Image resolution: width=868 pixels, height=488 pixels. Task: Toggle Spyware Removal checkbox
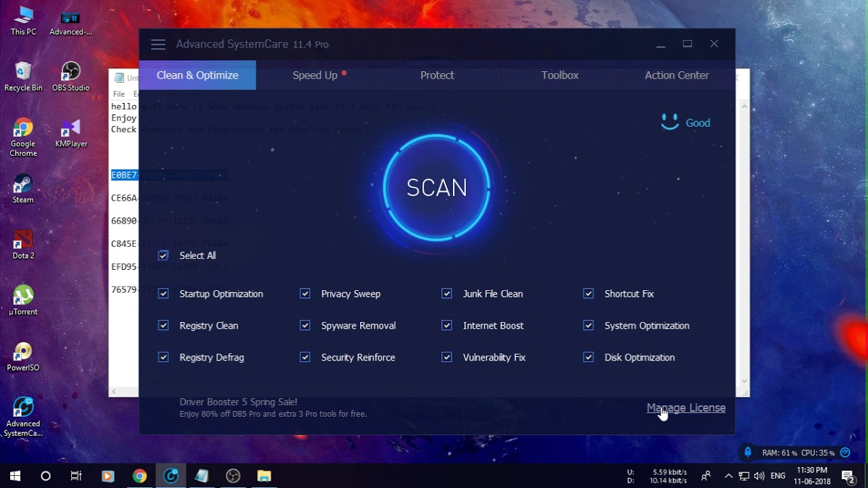(305, 325)
